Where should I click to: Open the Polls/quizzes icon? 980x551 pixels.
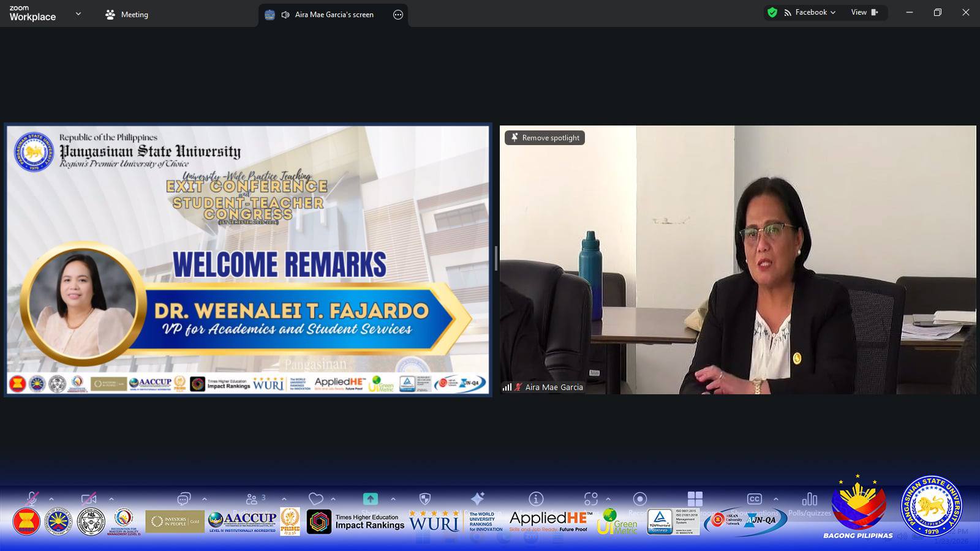809,500
